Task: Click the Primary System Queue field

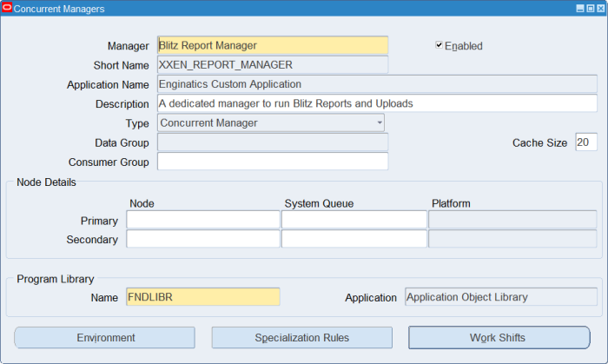Action: pyautogui.click(x=354, y=220)
